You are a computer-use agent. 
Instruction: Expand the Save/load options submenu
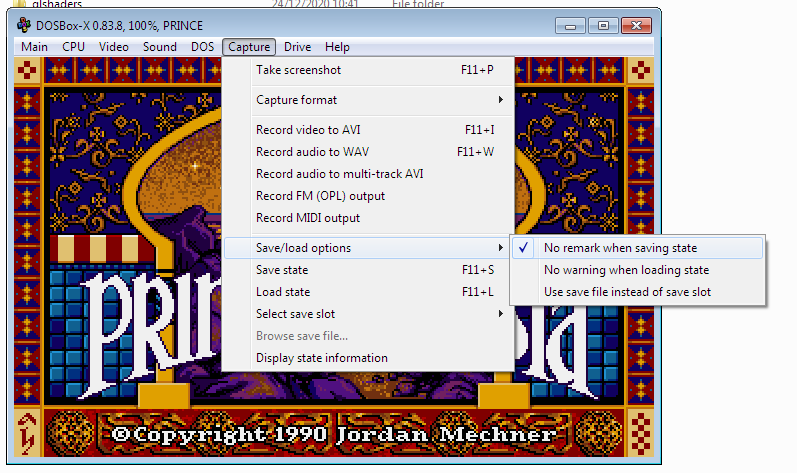[x=369, y=248]
